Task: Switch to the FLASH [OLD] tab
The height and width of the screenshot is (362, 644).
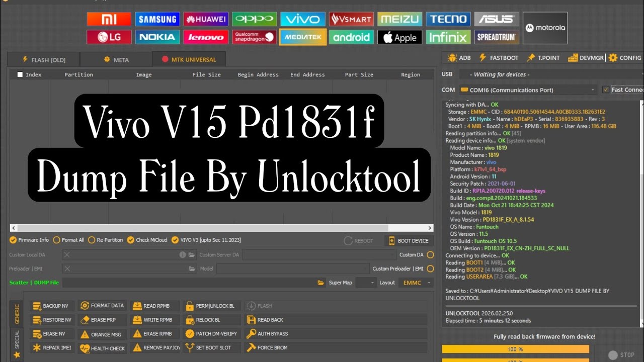Action: point(43,60)
